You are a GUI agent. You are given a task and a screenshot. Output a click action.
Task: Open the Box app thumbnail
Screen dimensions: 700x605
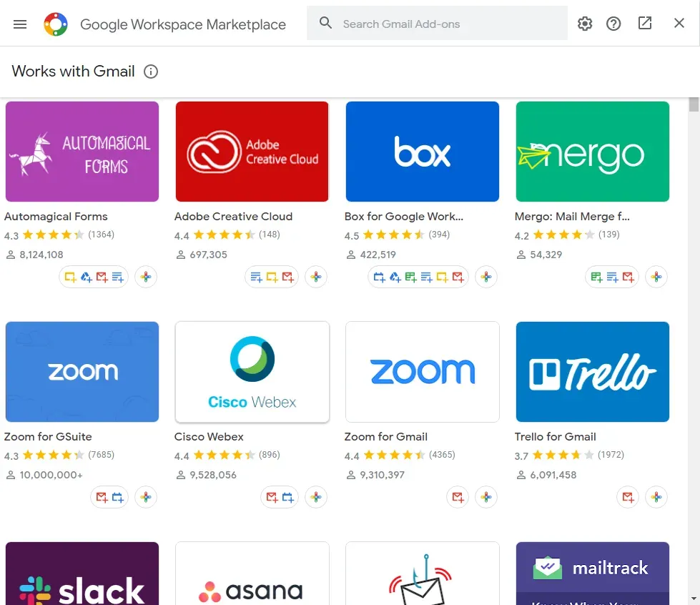pyautogui.click(x=423, y=152)
